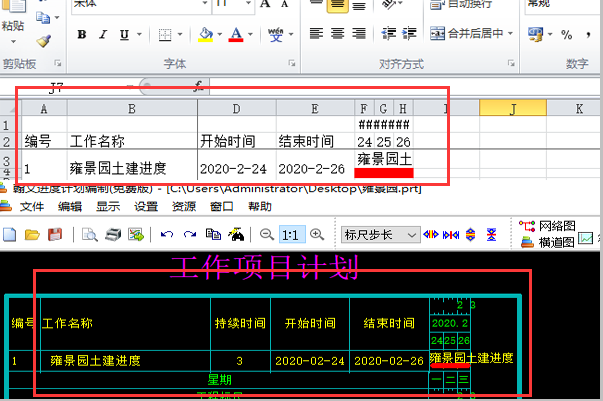Save plan with floppy disk icon
603x401 pixels.
tap(55, 234)
